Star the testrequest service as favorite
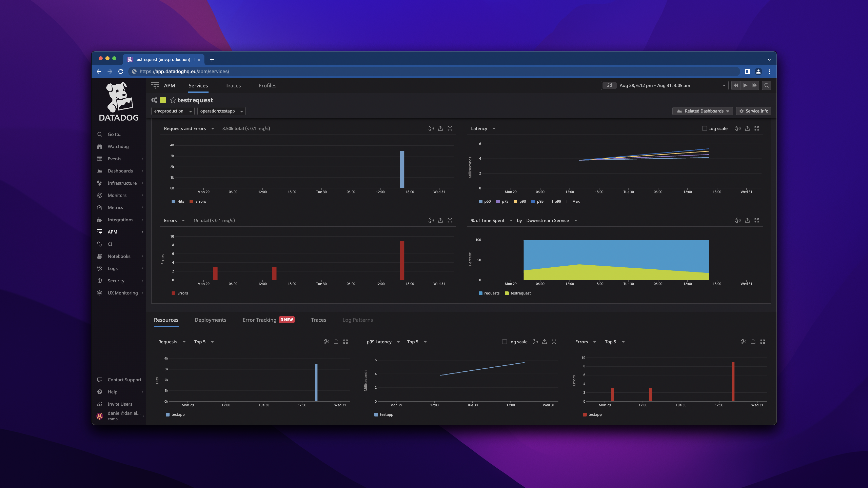868x488 pixels. [x=173, y=100]
